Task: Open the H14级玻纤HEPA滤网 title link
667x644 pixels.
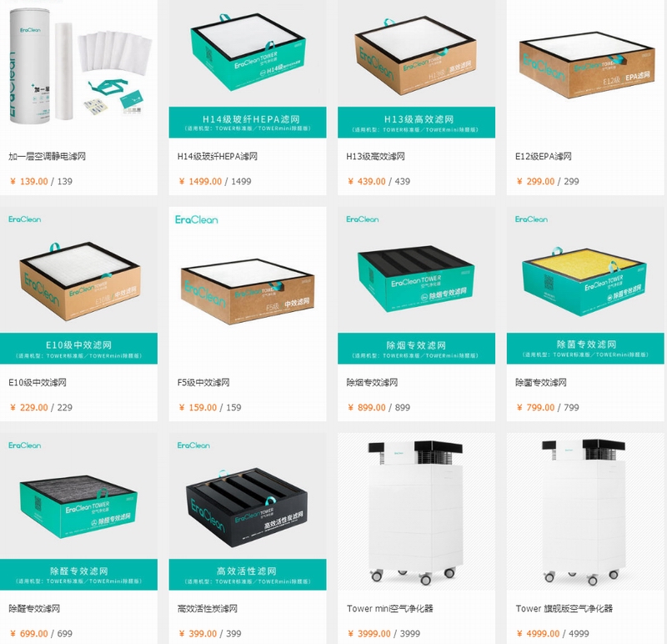Action: (x=218, y=156)
